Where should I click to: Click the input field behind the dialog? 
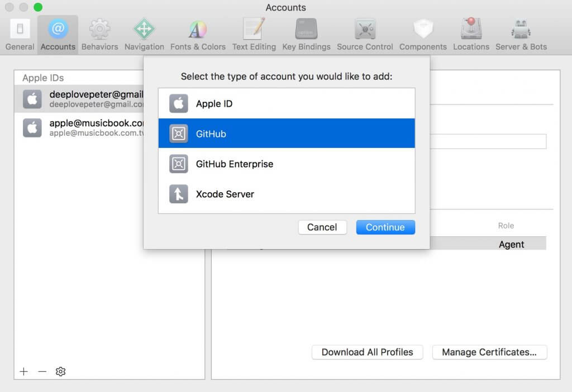pos(488,141)
